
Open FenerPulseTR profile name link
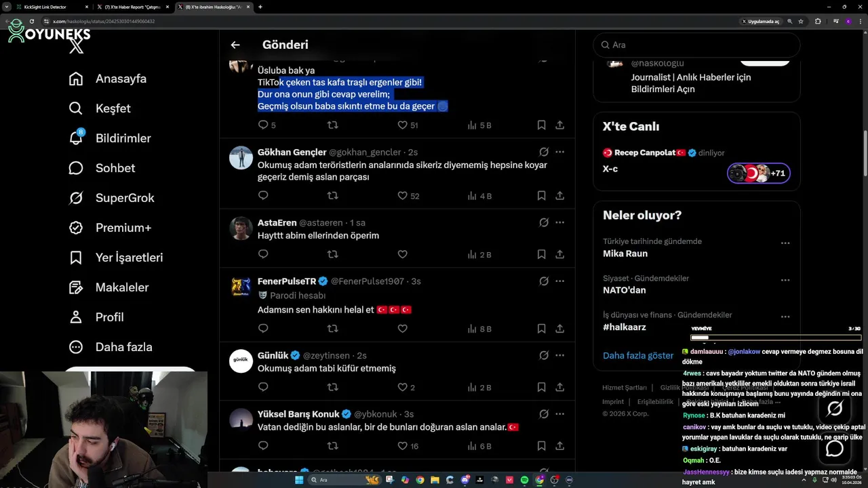click(287, 281)
